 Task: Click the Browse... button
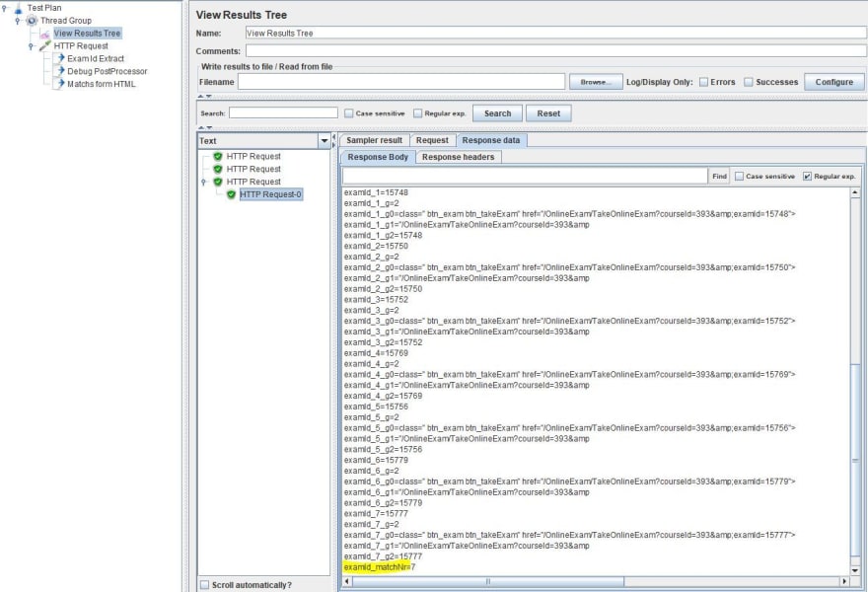[x=596, y=82]
